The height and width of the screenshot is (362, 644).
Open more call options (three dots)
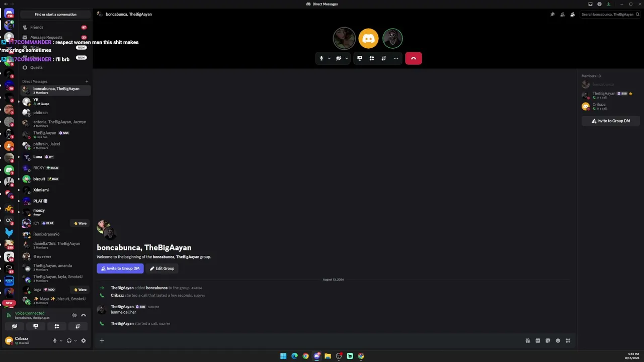(x=396, y=58)
